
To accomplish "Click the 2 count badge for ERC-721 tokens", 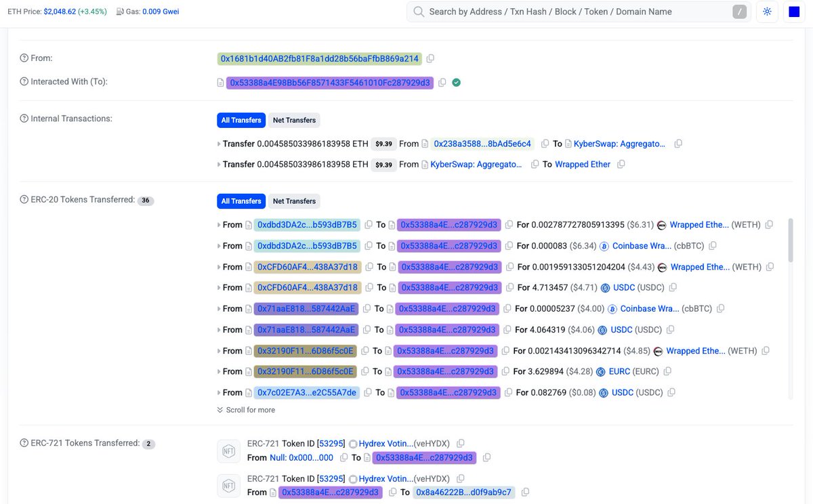I will click(148, 444).
